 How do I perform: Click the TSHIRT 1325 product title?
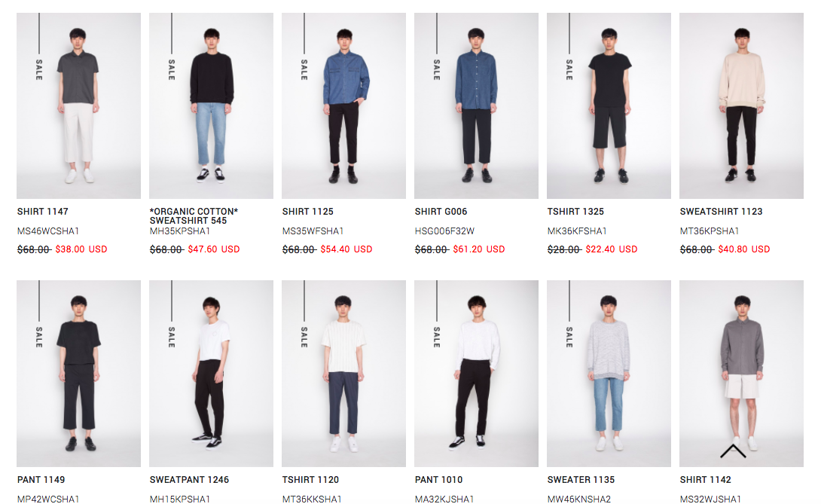click(x=575, y=212)
